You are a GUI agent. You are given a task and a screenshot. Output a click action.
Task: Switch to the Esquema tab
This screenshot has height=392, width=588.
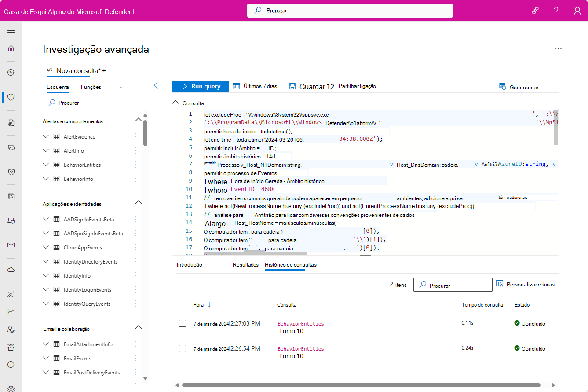[x=58, y=87]
